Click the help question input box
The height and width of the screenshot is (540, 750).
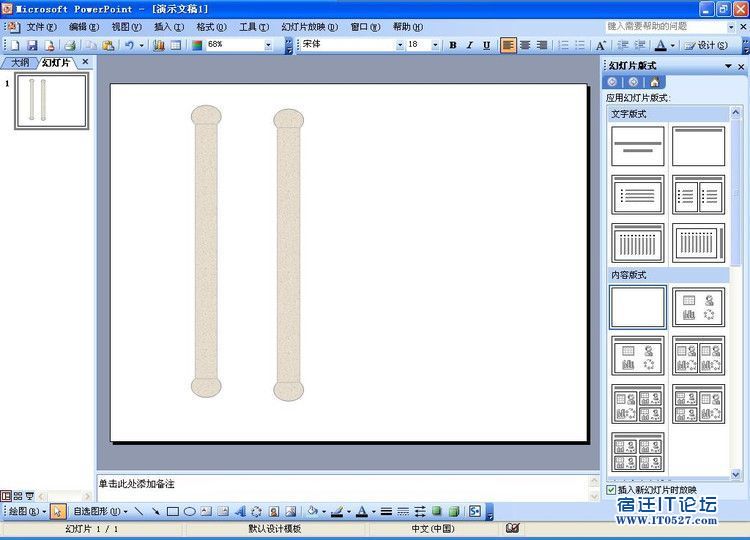pyautogui.click(x=665, y=26)
